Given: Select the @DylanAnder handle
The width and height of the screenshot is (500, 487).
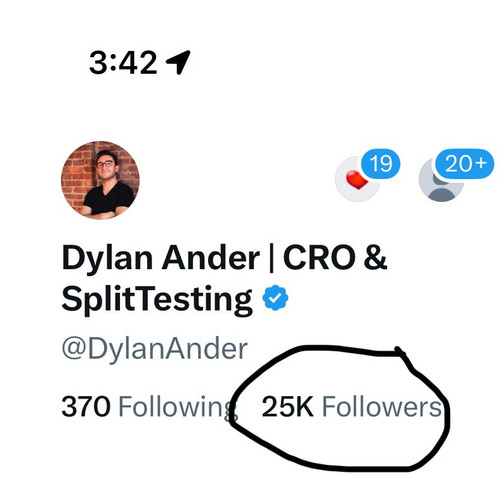Looking at the screenshot, I should [x=155, y=349].
